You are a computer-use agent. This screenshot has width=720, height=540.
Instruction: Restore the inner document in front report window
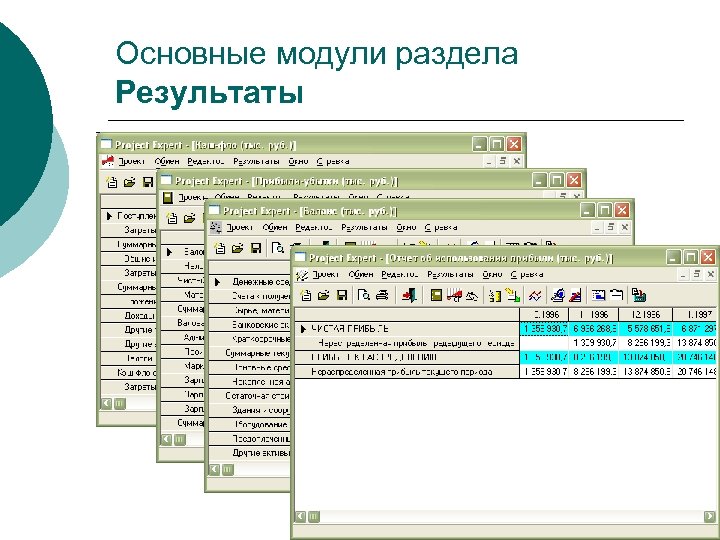click(697, 275)
